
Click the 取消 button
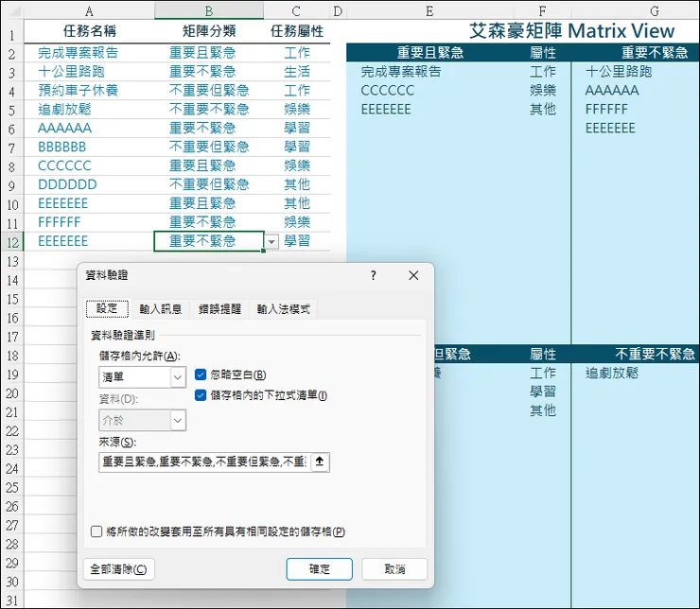(x=394, y=569)
